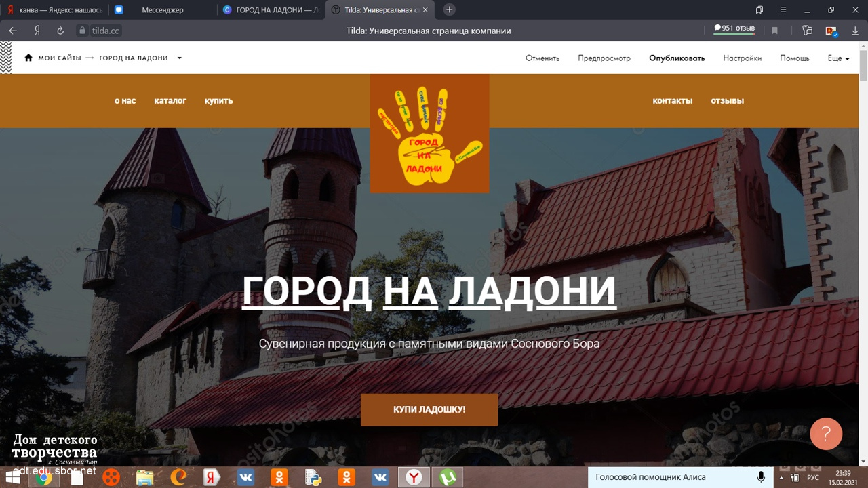Open the 951 отзыв reviews indicator
This screenshot has width=868, height=488.
click(734, 28)
